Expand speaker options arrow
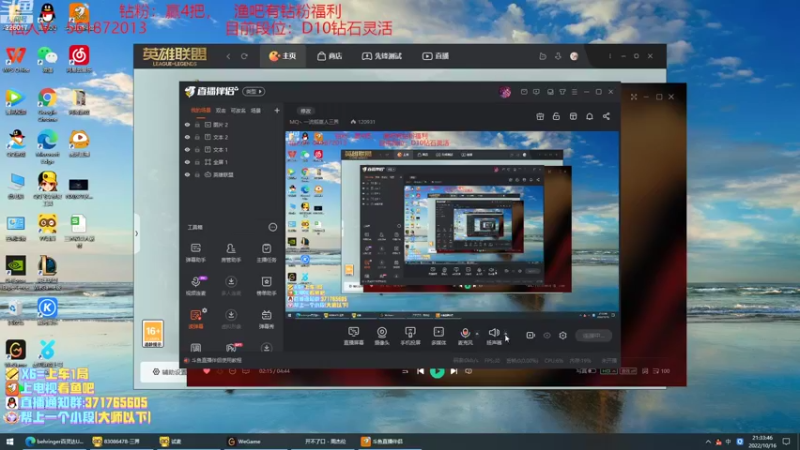Image resolution: width=800 pixels, height=450 pixels. point(506,334)
